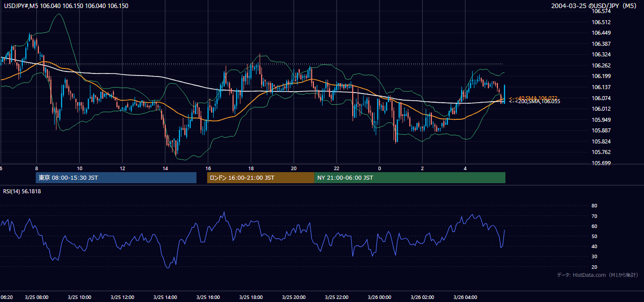Click the 3/26 04:00 time label
This screenshot has width=644, height=302.
pyautogui.click(x=465, y=297)
